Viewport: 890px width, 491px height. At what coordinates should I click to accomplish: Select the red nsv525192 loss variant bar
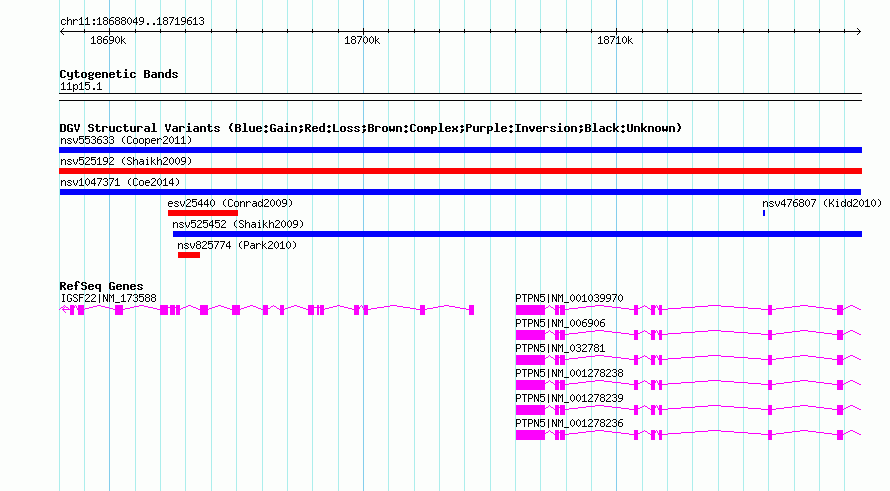pyautogui.click(x=460, y=171)
